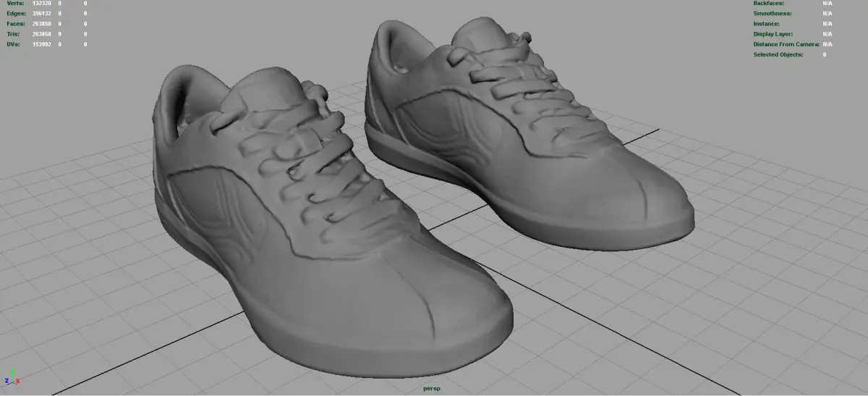Click the N/A value beside Backfaces
The image size is (868, 396).
(827, 4)
